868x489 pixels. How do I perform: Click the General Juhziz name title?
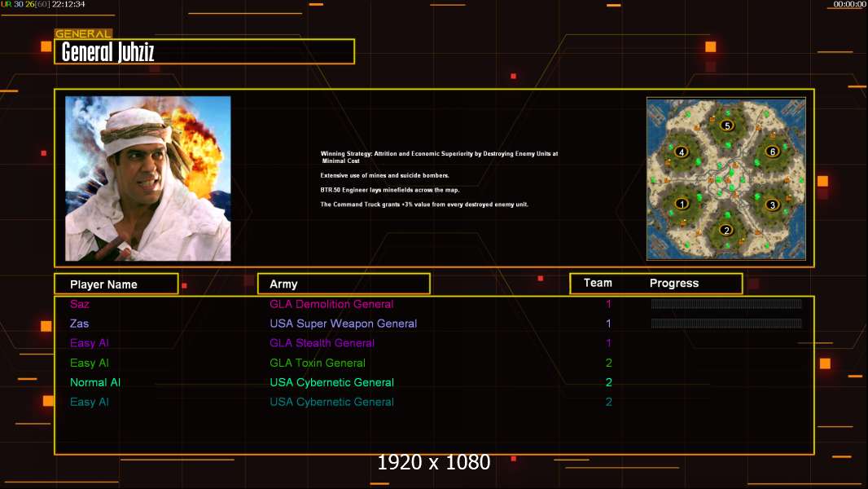click(108, 53)
